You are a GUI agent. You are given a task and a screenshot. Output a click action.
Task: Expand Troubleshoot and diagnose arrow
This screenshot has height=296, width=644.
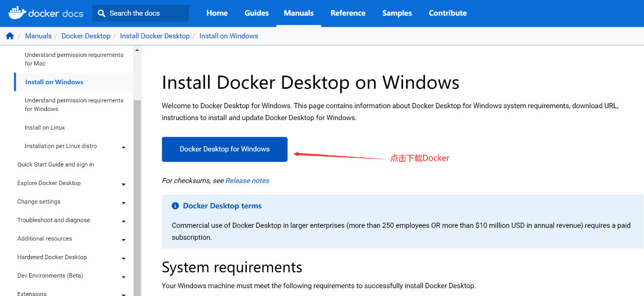click(x=124, y=222)
